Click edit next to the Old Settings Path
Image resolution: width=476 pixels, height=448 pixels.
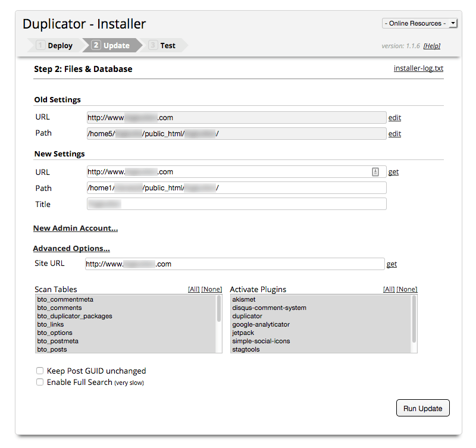(x=394, y=134)
